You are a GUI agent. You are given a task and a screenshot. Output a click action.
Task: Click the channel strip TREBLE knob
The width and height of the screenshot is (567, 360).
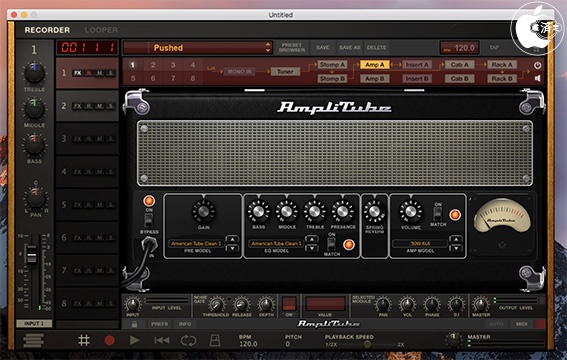pos(34,73)
